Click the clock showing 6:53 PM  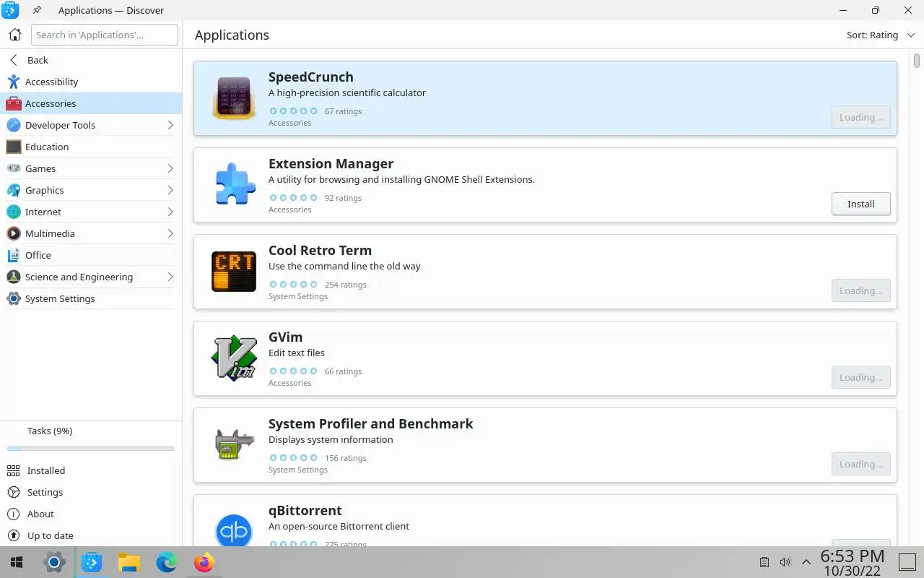[x=853, y=556]
